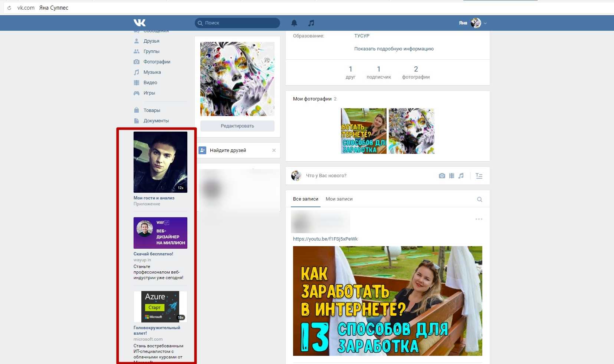The image size is (614, 364).
Task: Click the VK logo in header
Action: pos(139,23)
